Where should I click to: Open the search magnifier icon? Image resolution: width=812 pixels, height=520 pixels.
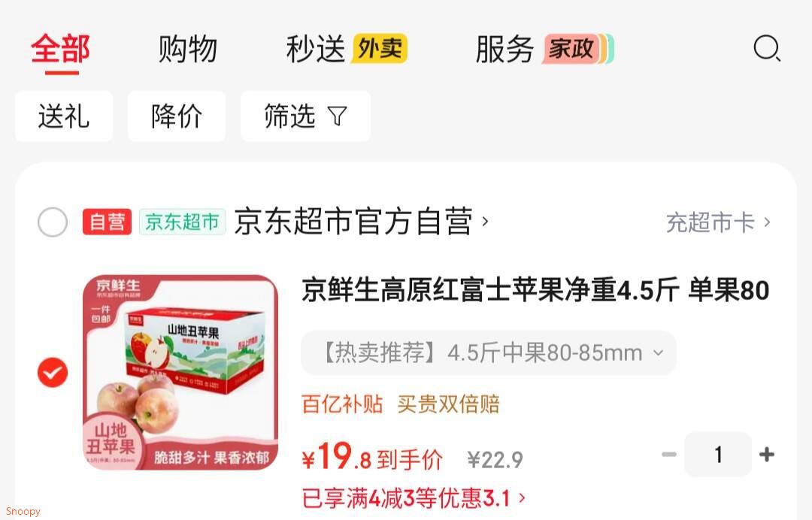pos(767,49)
